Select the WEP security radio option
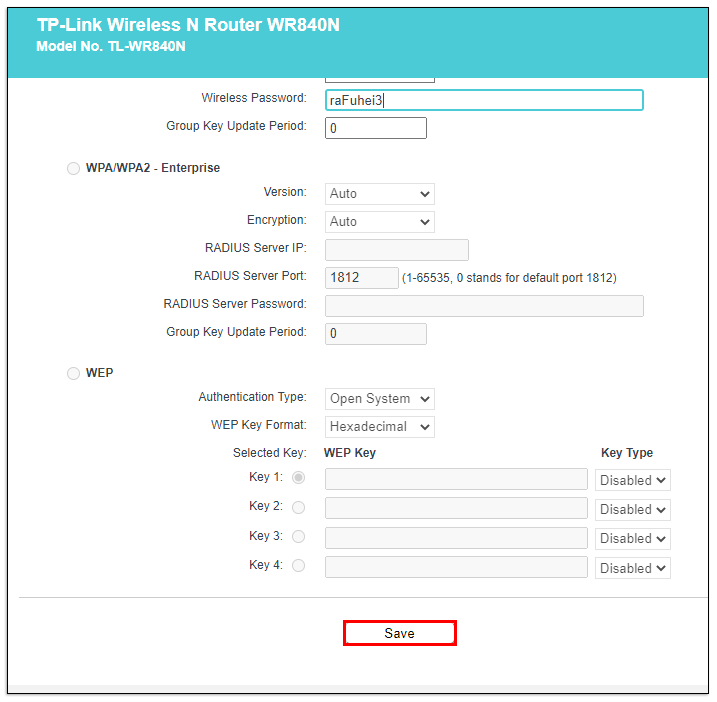717x702 pixels. (x=73, y=373)
